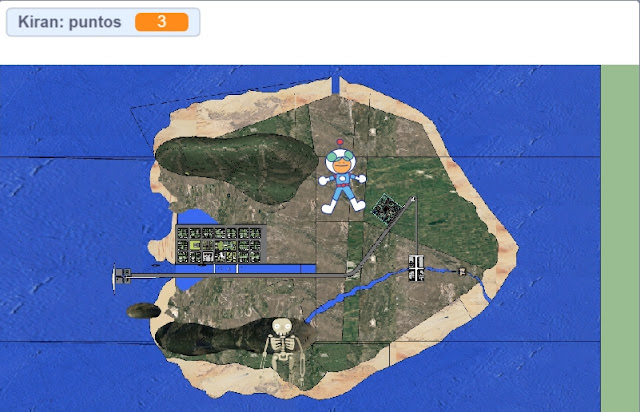Click the pier structure ending the long gray road
Screen dimensions: 640x412
[x=121, y=278]
